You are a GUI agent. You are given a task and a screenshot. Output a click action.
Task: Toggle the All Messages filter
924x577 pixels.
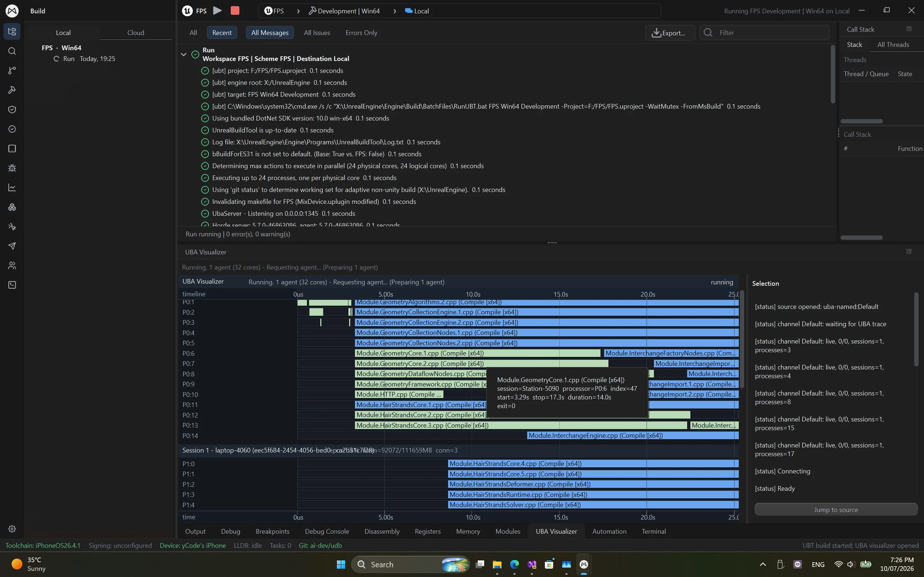(270, 32)
